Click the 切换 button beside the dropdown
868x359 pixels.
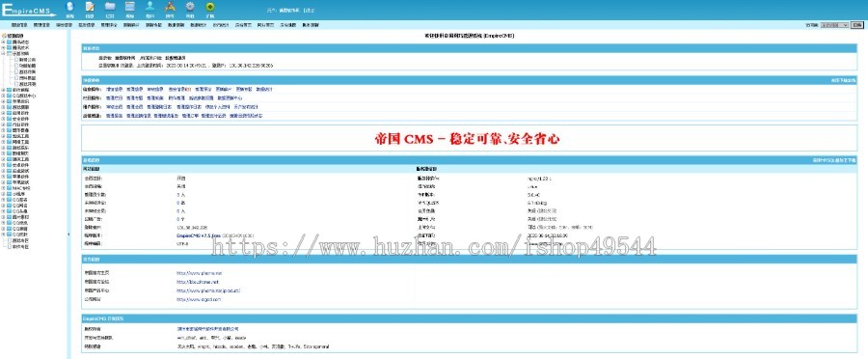[x=857, y=25]
